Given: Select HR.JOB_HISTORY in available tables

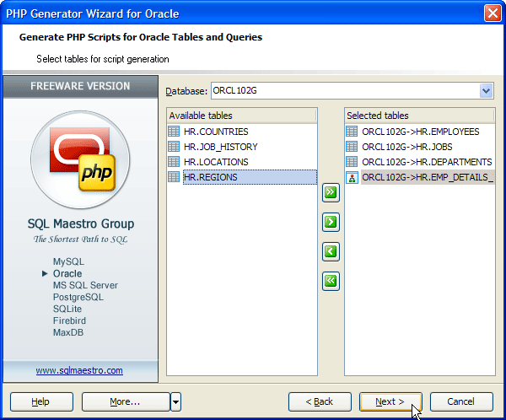Looking at the screenshot, I should 221,147.
